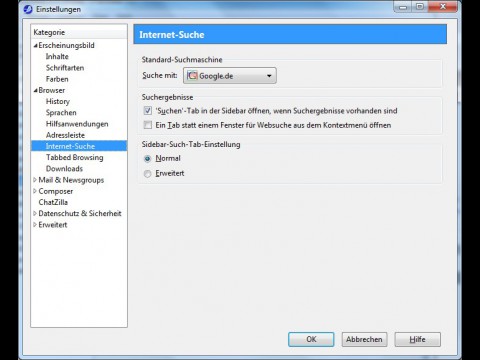The width and height of the screenshot is (480, 360).
Task: Select History in the category tree
Action: coord(58,101)
